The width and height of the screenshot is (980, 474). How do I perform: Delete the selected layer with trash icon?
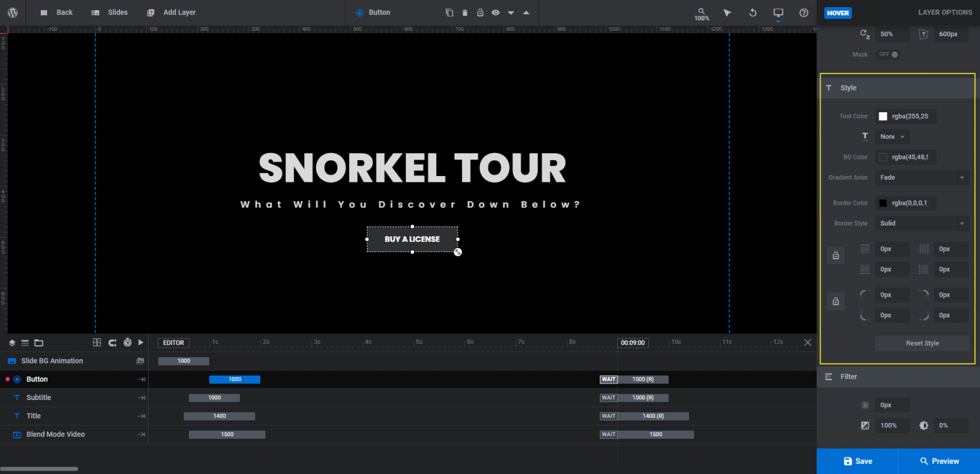point(464,13)
